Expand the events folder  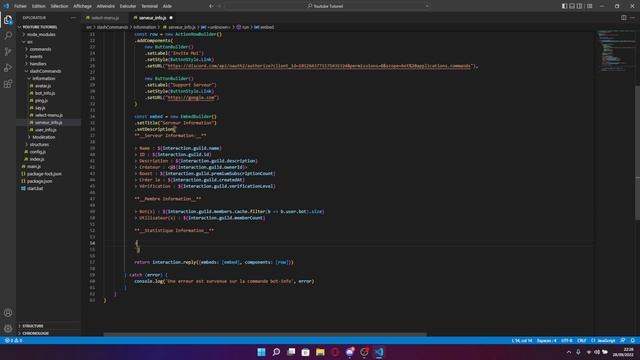[49, 56]
